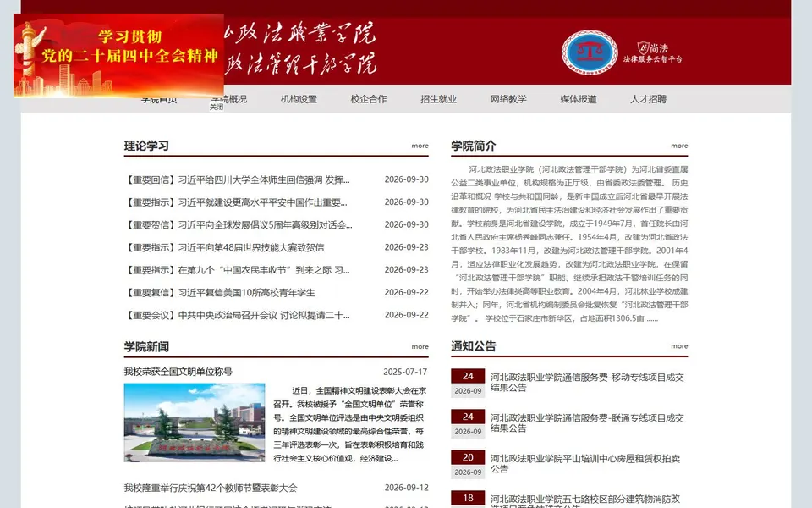812x508 pixels.
Task: Close the floating banner via 关闭
Action: [x=217, y=107]
